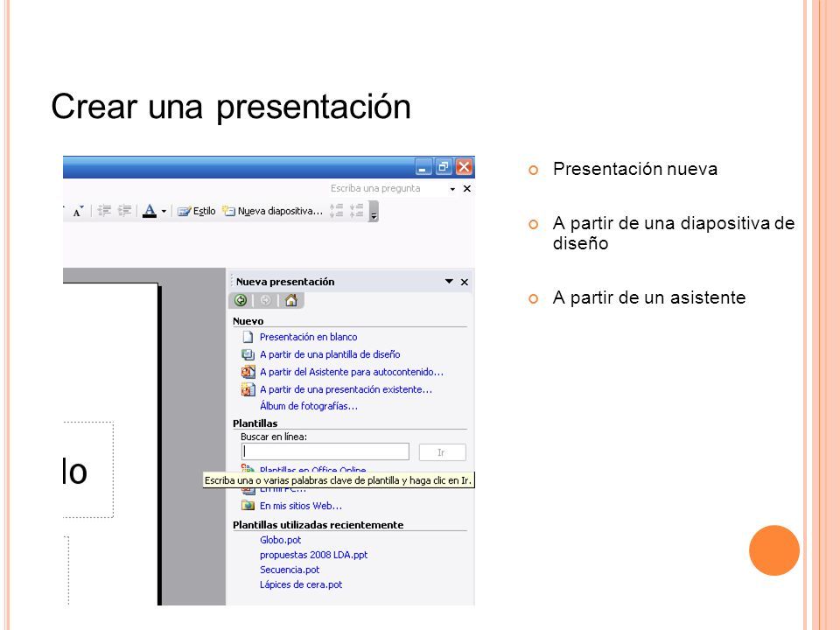The image size is (840, 630).
Task: Click the autocontent wizard icon
Action: tap(248, 372)
